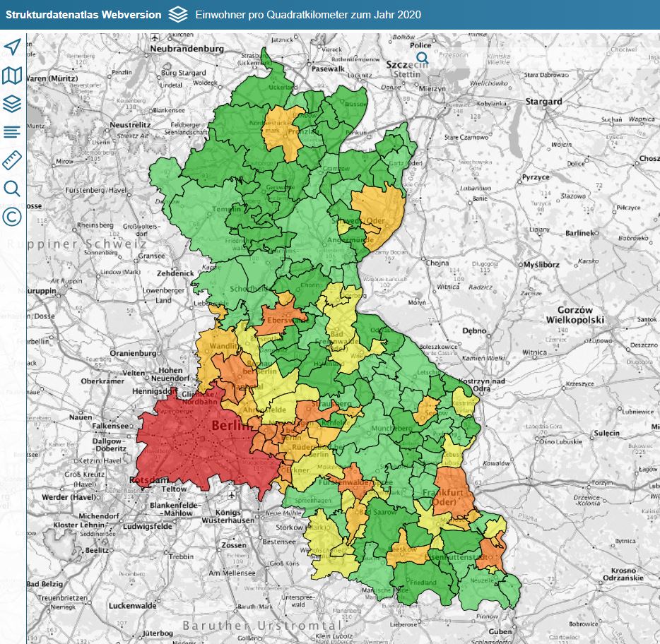Click the Sulęcin town label
This screenshot has width=660, height=644.
[606, 434]
